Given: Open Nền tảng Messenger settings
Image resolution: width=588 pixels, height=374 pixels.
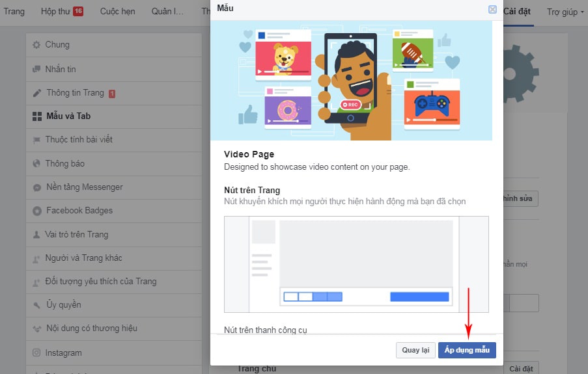Looking at the screenshot, I should point(114,187).
